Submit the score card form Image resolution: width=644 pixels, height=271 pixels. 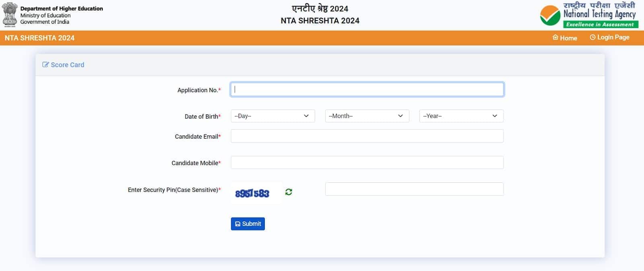(248, 224)
